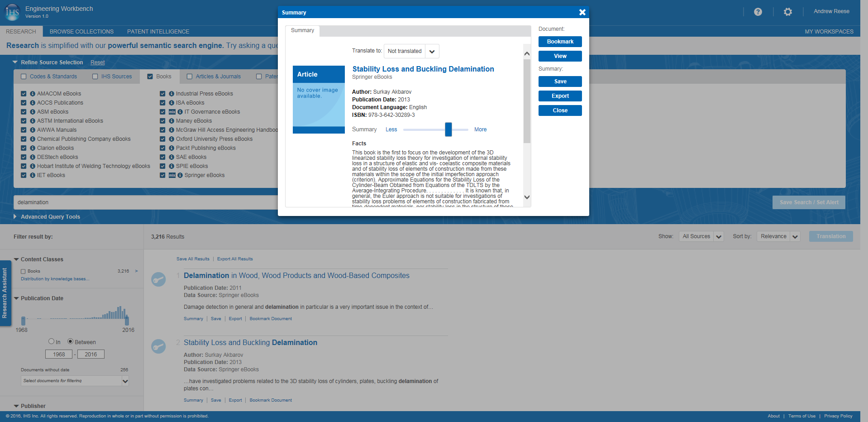Screen dimensions: 868x422
Task: Collapse the Content Classes filter
Action: coord(16,259)
